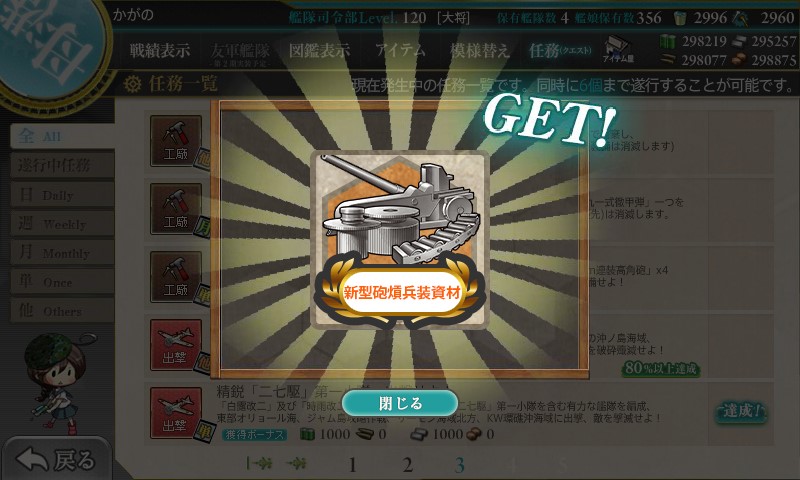The height and width of the screenshot is (480, 800).
Task: Click the bottom 出撃 sortie plane quest icon
Action: tap(176, 413)
